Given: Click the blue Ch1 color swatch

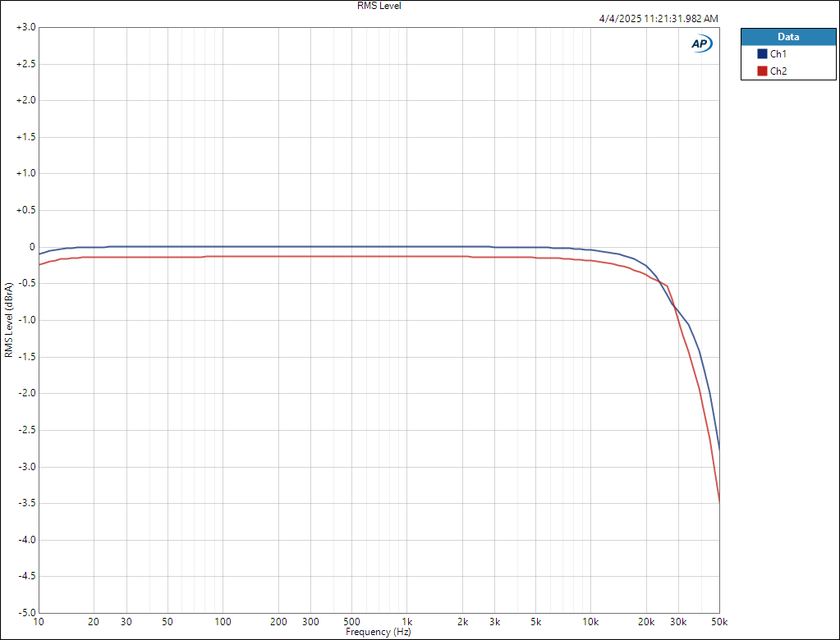Looking at the screenshot, I should [762, 53].
